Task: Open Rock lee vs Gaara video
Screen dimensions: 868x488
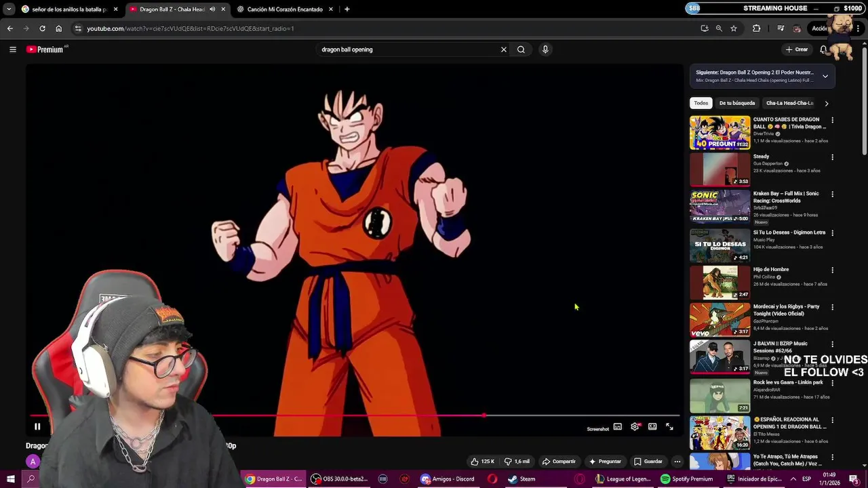Action: click(719, 396)
